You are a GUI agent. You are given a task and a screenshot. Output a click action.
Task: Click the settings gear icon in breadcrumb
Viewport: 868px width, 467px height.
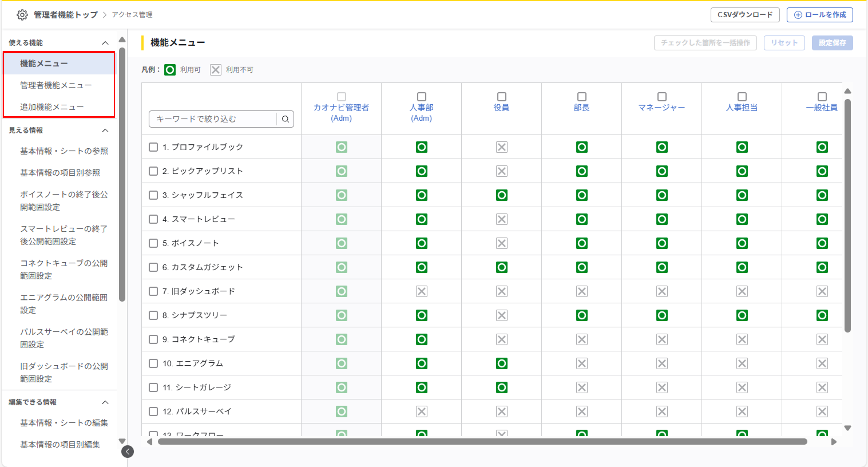point(22,15)
